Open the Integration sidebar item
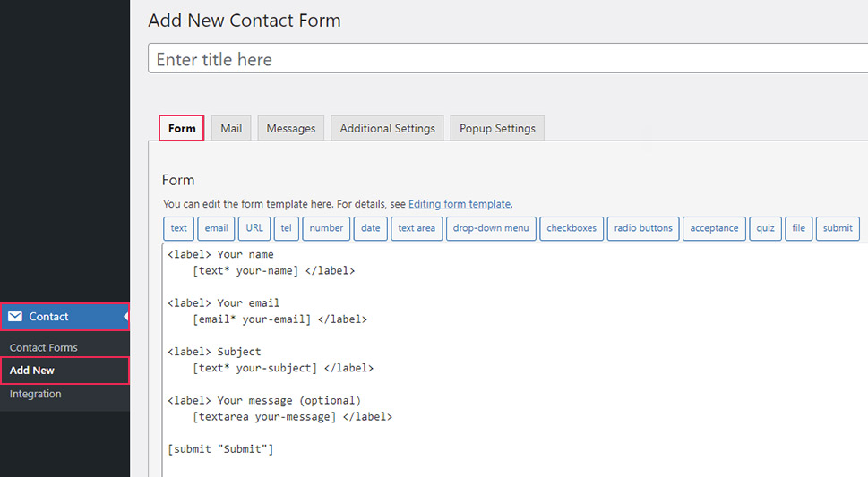Image resolution: width=868 pixels, height=477 pixels. pyautogui.click(x=36, y=394)
